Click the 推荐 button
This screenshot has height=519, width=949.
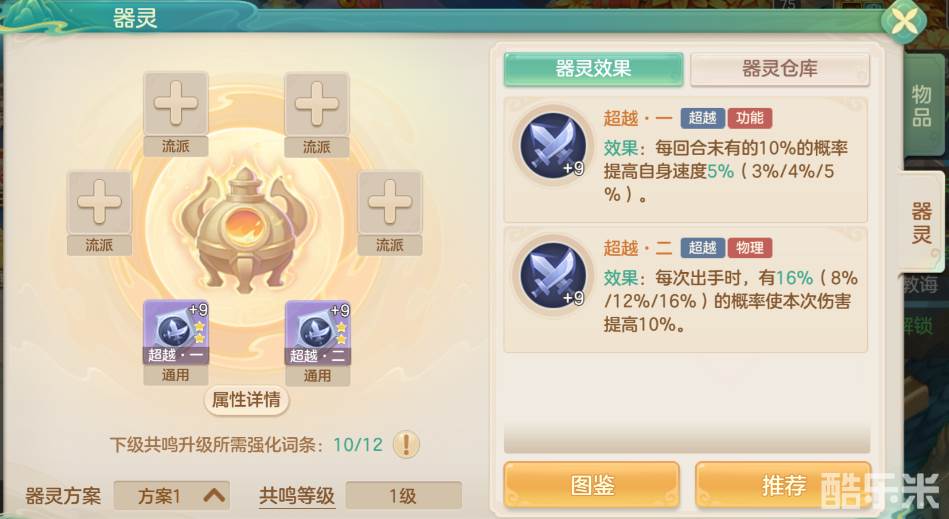pos(783,485)
